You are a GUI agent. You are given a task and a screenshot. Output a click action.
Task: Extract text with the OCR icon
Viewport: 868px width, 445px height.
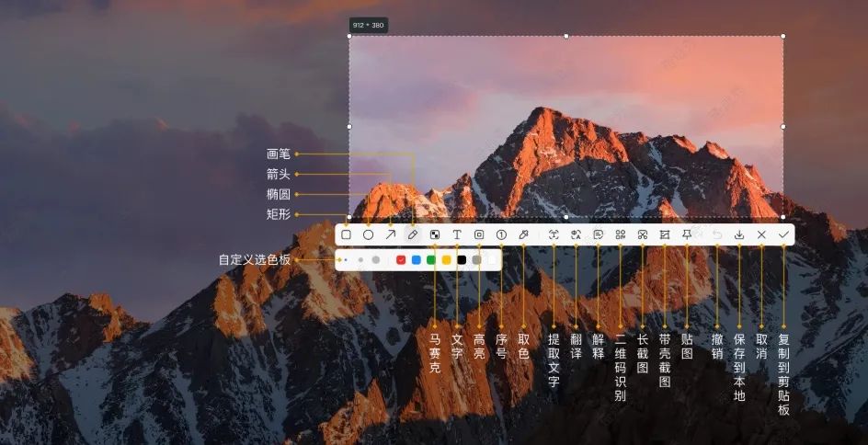click(554, 235)
